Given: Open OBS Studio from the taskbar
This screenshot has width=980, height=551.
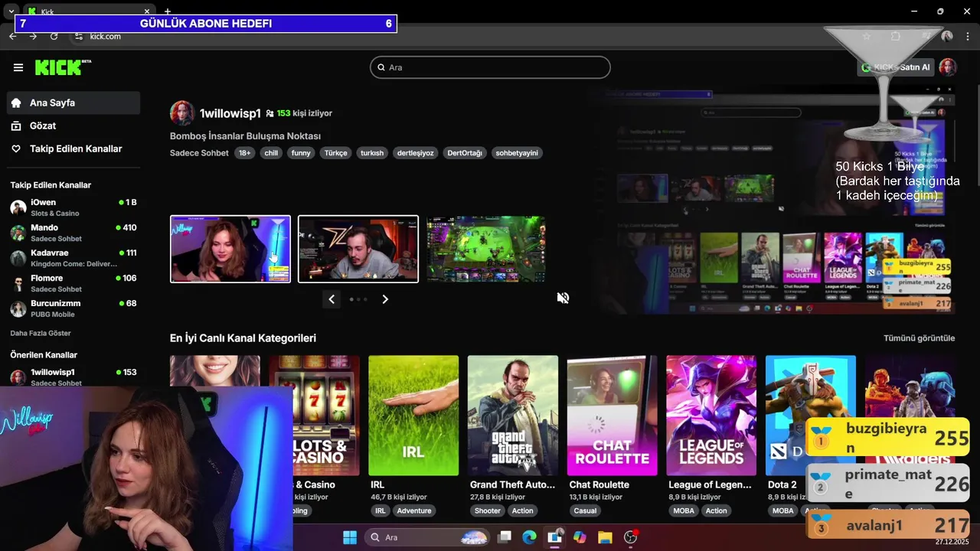Looking at the screenshot, I should click(630, 537).
